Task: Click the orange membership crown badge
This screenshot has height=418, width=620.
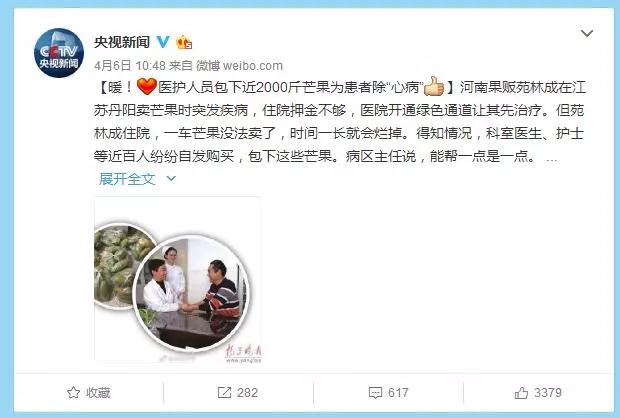Action: 184,42
